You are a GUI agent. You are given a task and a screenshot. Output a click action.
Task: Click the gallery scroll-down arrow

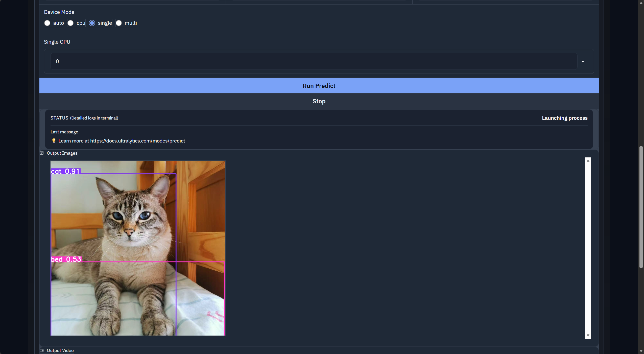[x=588, y=335]
